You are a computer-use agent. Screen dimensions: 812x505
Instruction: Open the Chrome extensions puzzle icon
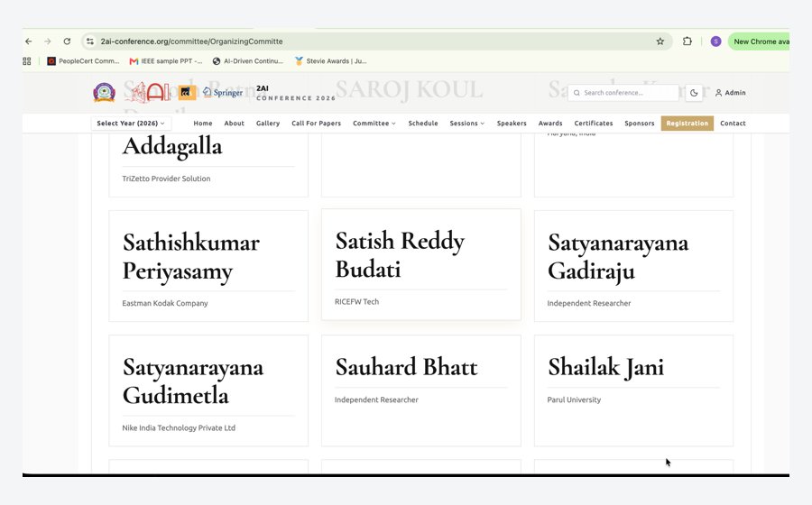[687, 41]
